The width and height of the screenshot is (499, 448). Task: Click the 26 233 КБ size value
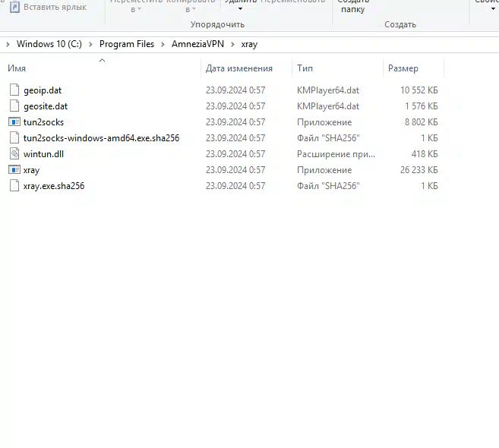418,170
